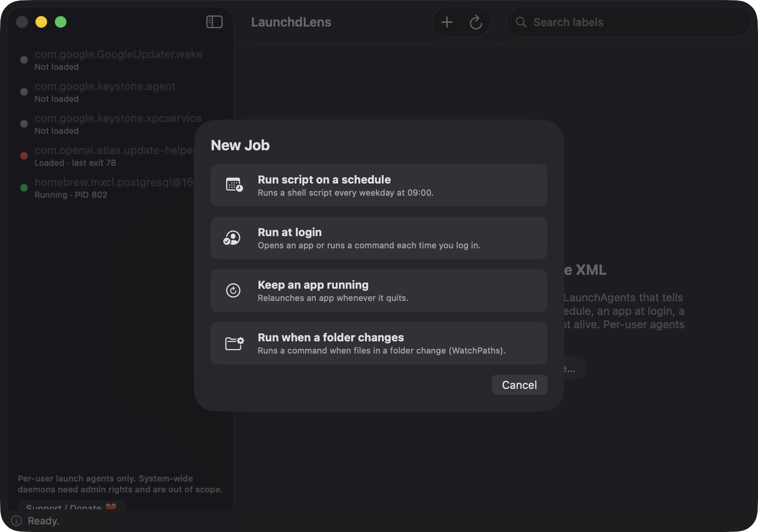Click the refresh arrow icon
The height and width of the screenshot is (532, 758).
476,22
